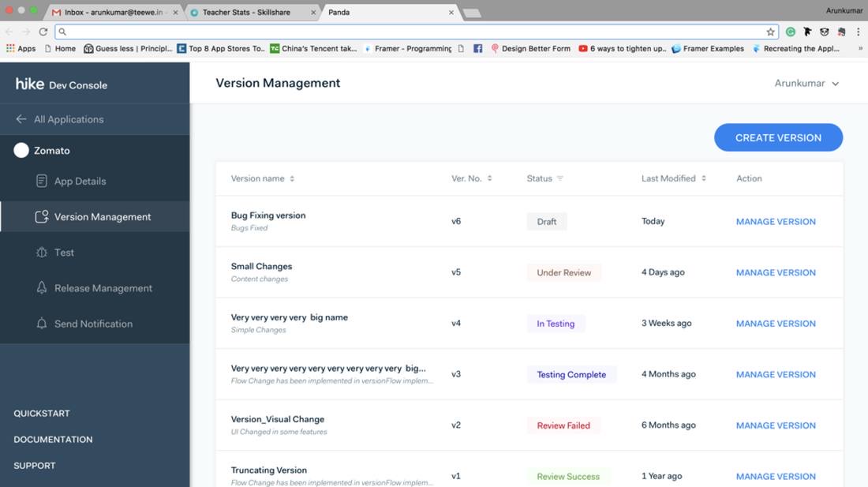This screenshot has height=487, width=868.
Task: Manage version v4 in testing
Action: pos(776,323)
